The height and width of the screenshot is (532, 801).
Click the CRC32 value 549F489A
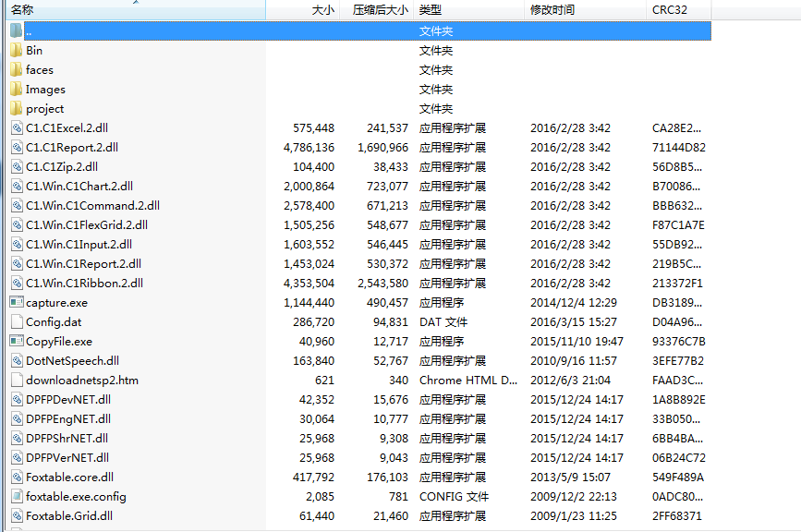[678, 478]
